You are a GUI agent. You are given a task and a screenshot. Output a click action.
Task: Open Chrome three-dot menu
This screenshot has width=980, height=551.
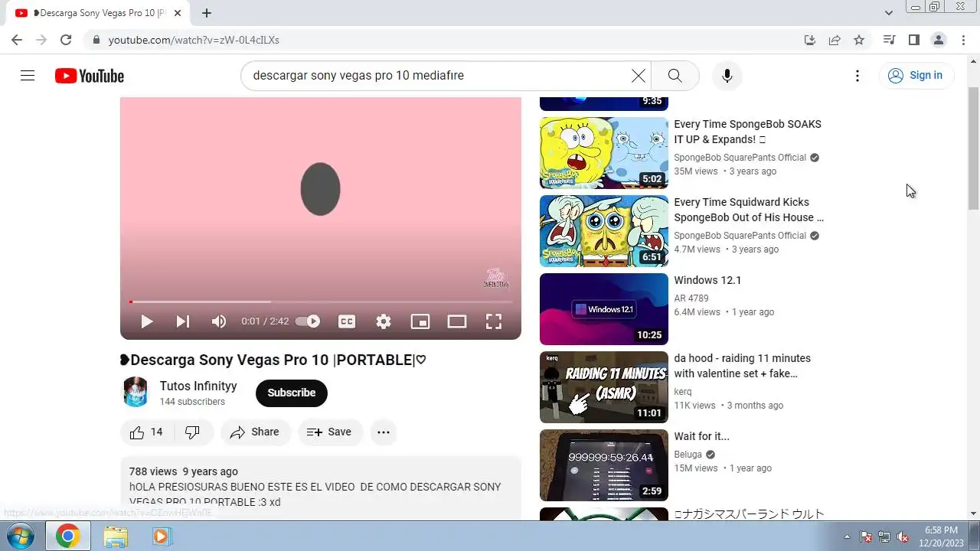(x=963, y=40)
